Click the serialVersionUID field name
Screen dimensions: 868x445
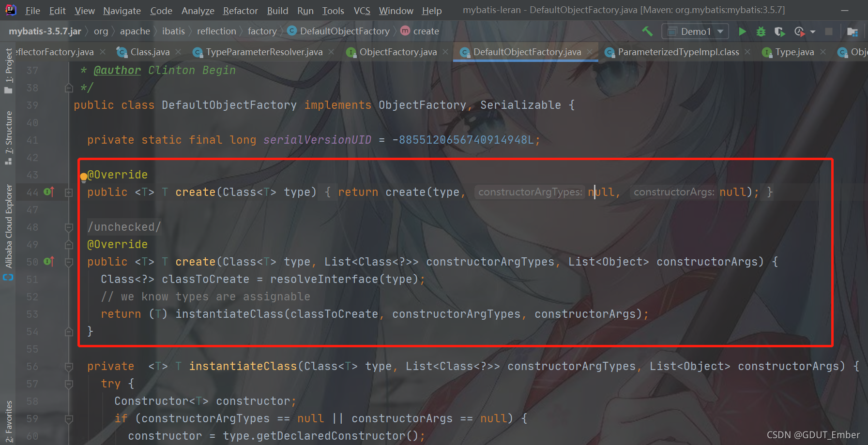point(317,140)
